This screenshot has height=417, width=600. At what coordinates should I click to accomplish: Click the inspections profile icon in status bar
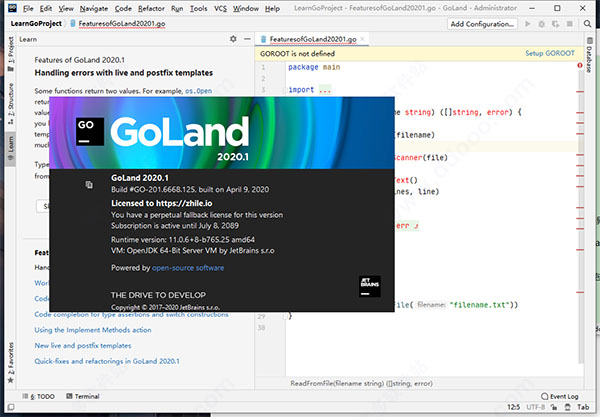568,407
